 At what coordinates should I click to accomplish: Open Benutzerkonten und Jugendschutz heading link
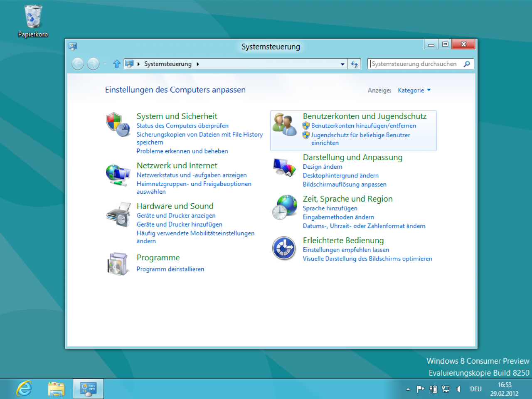coord(365,116)
